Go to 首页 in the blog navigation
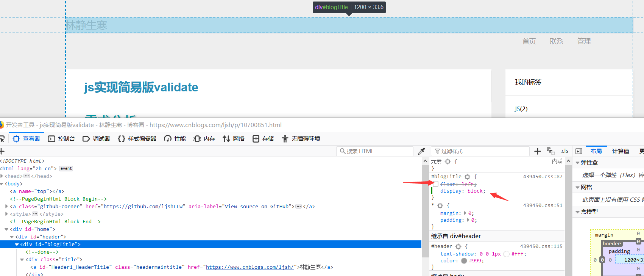644x276 pixels. (x=529, y=41)
